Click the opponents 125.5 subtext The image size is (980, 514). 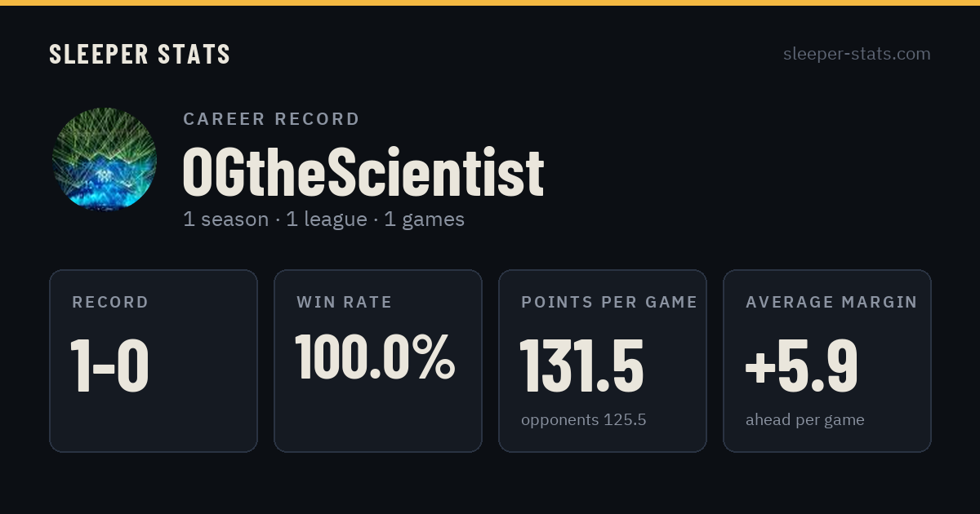coord(584,420)
